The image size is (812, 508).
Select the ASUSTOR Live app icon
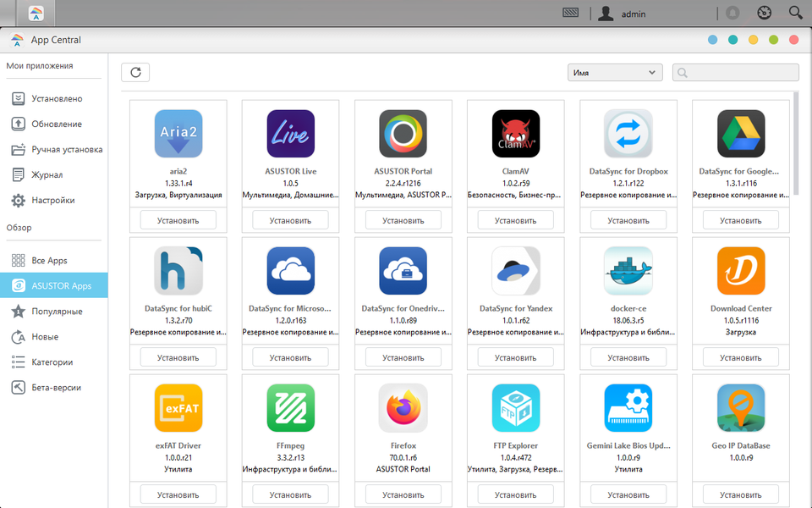pos(290,134)
